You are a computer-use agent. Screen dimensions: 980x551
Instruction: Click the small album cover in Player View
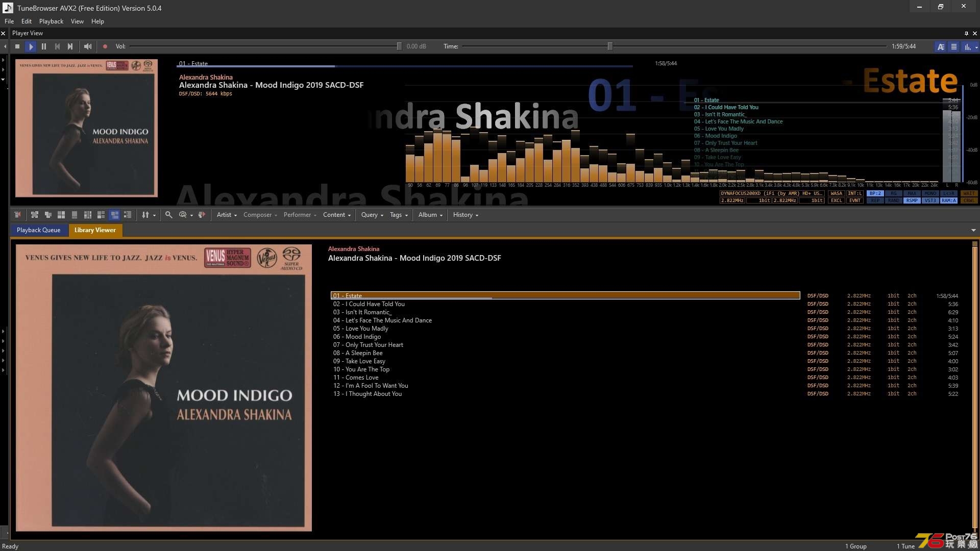pos(86,128)
